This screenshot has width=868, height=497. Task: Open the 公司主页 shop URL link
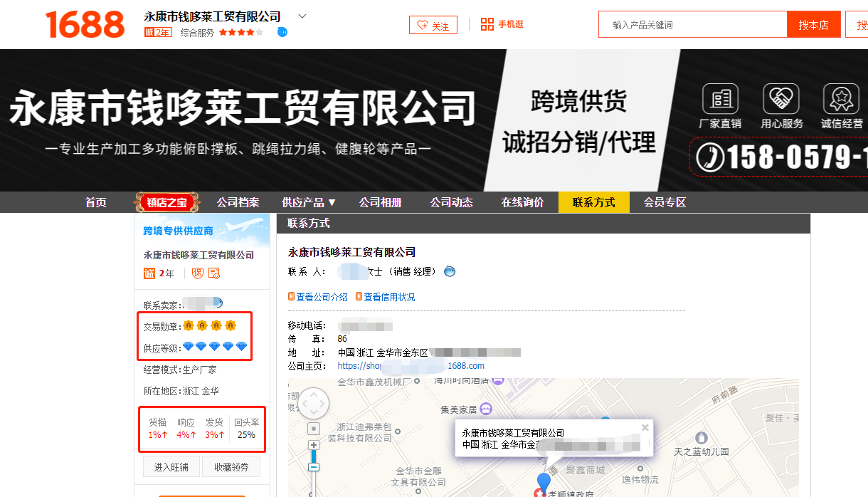pos(411,366)
